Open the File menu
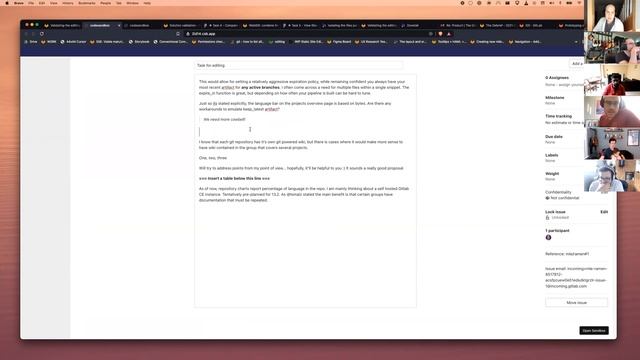The image size is (640, 360). (31, 3)
